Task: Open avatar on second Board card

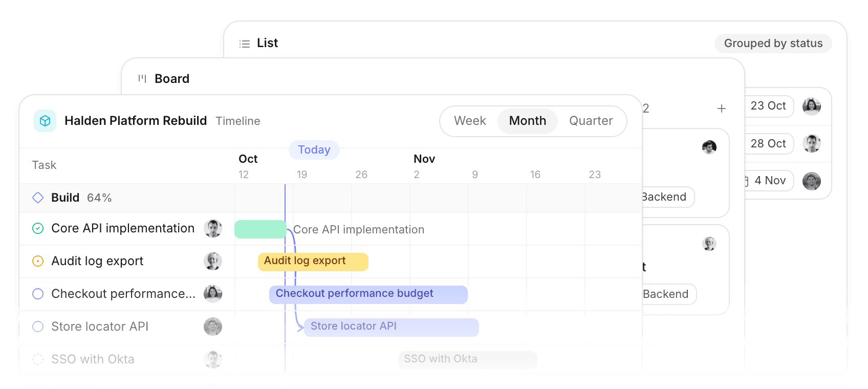Action: (709, 244)
